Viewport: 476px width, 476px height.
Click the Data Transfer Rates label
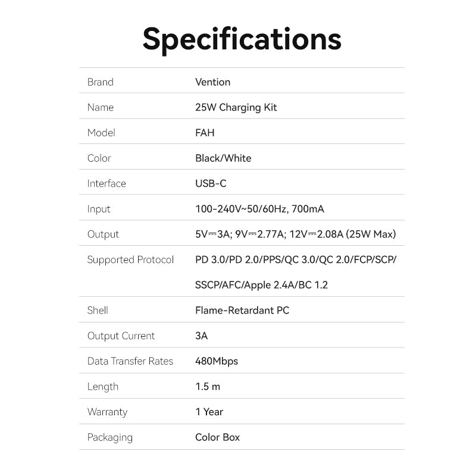(130, 361)
